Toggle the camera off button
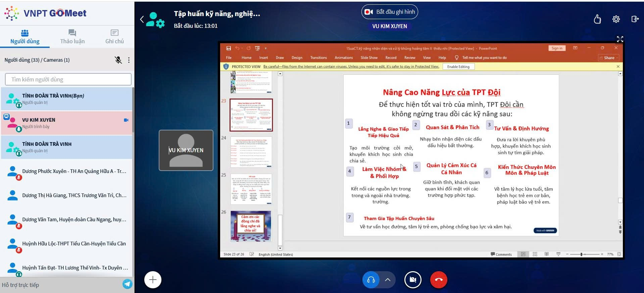 (413, 280)
